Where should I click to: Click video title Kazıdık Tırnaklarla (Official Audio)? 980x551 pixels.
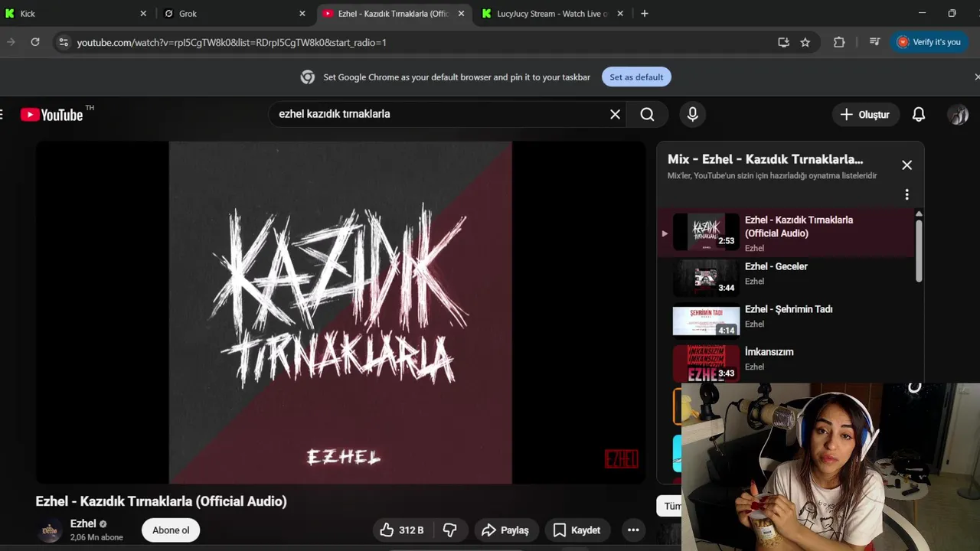pyautogui.click(x=161, y=501)
